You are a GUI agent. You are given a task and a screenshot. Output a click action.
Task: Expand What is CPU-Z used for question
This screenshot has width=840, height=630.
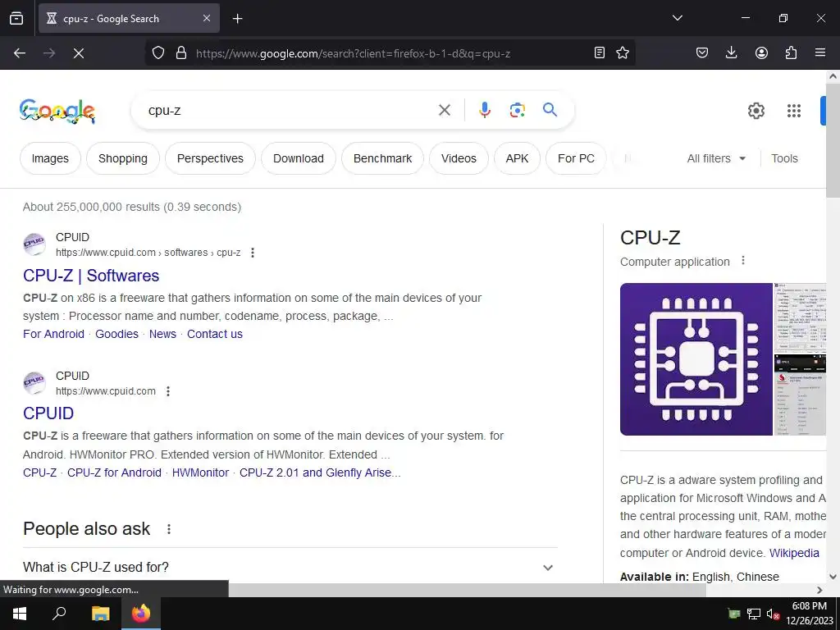(x=290, y=567)
